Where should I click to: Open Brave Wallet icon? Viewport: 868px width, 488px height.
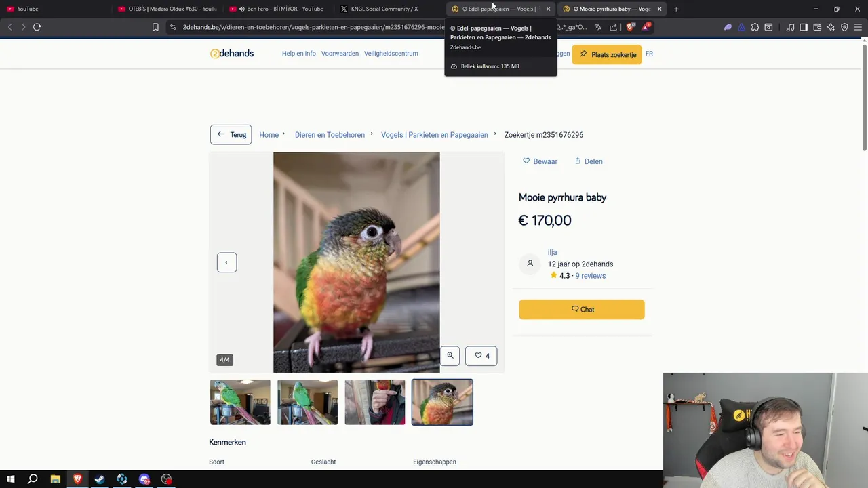pos(817,27)
